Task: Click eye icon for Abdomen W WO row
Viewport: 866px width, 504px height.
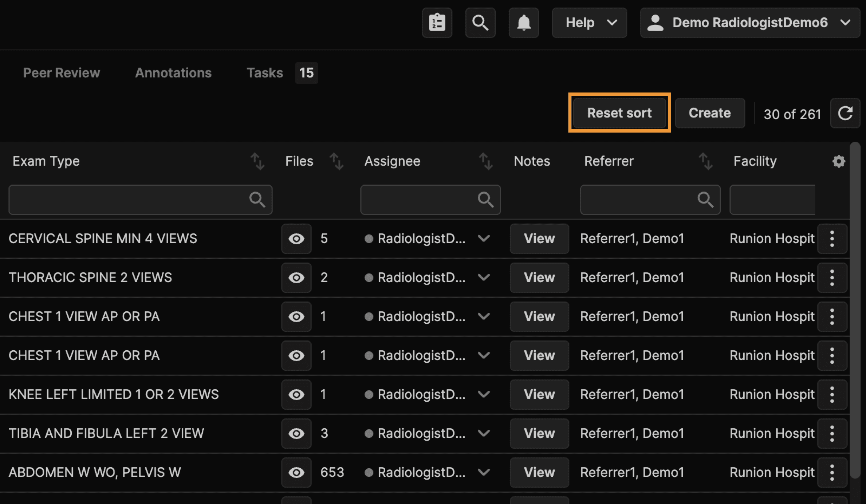Action: 296,472
